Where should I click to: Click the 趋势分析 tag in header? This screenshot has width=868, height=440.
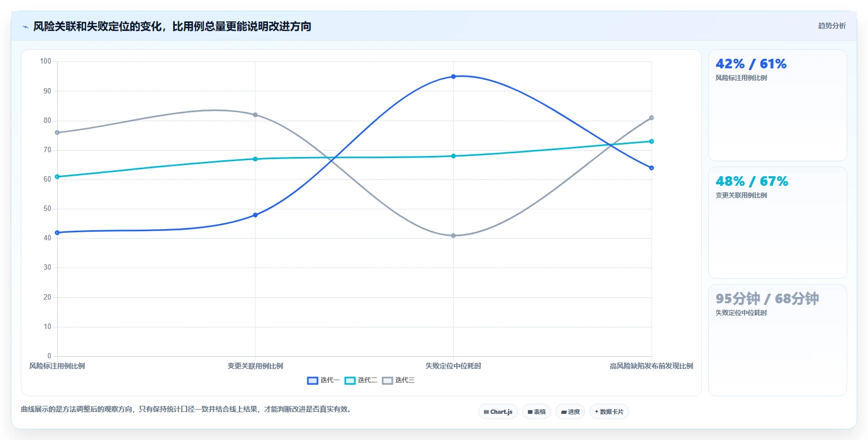click(x=832, y=26)
